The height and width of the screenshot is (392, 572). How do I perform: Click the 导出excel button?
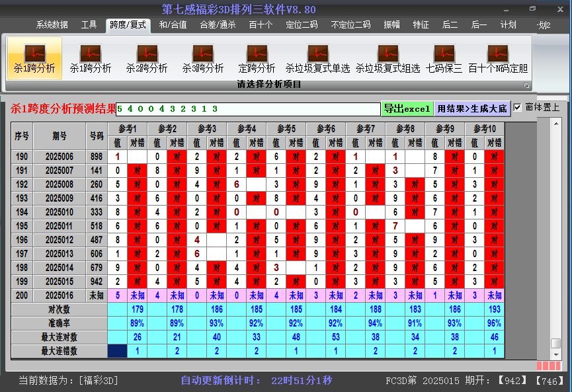[407, 108]
